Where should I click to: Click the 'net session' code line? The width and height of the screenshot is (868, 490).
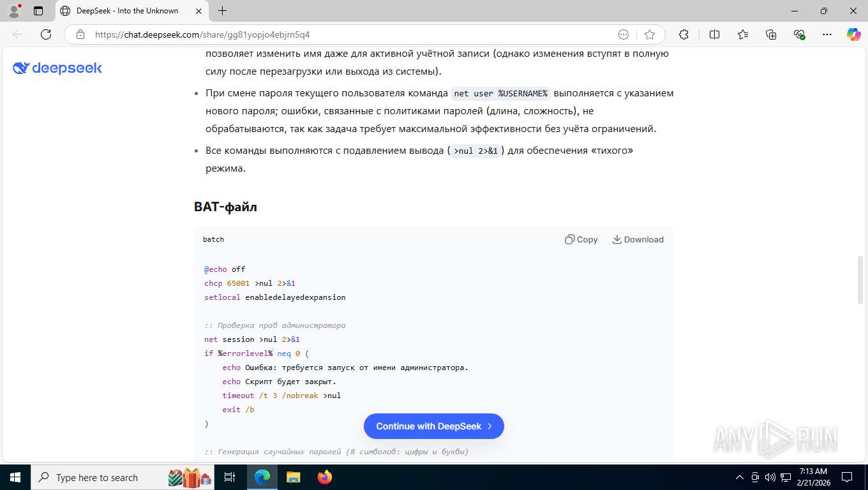[252, 339]
